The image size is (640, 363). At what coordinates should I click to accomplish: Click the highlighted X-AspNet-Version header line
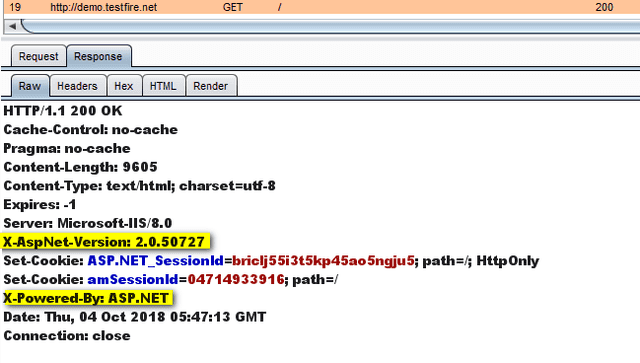[x=104, y=242]
